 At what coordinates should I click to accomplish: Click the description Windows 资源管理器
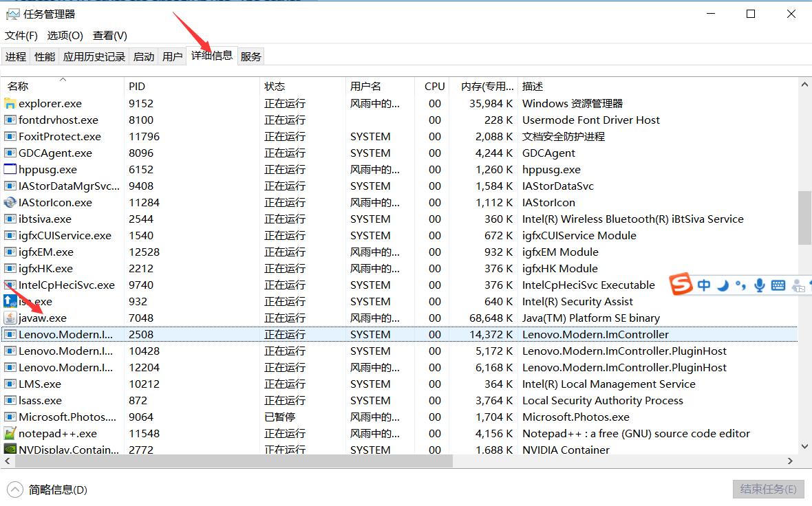pyautogui.click(x=573, y=104)
